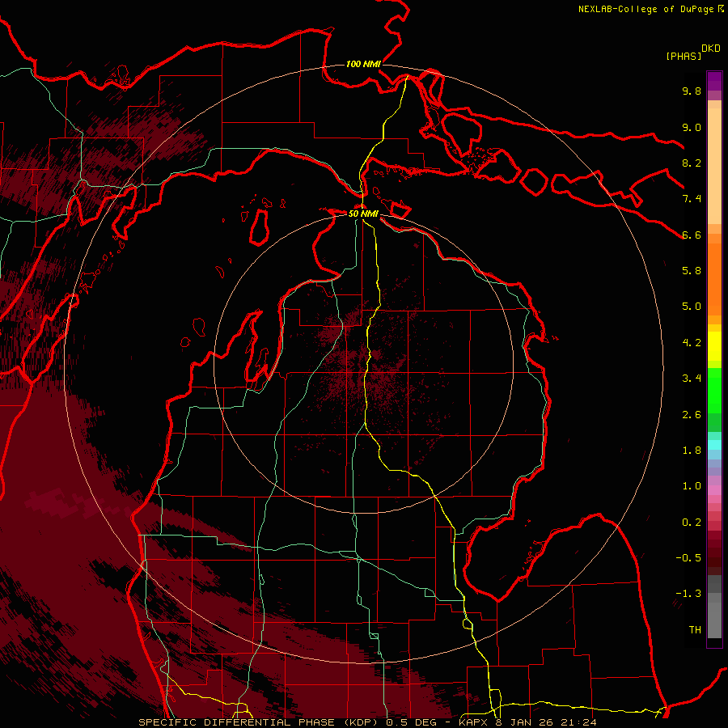
Task: Click the 7.4 scale value
Action: (692, 199)
